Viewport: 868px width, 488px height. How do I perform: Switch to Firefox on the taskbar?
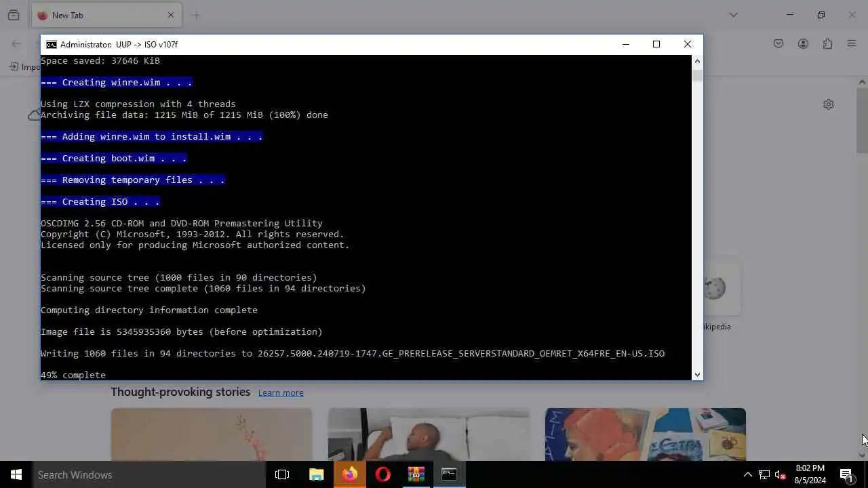pyautogui.click(x=349, y=474)
